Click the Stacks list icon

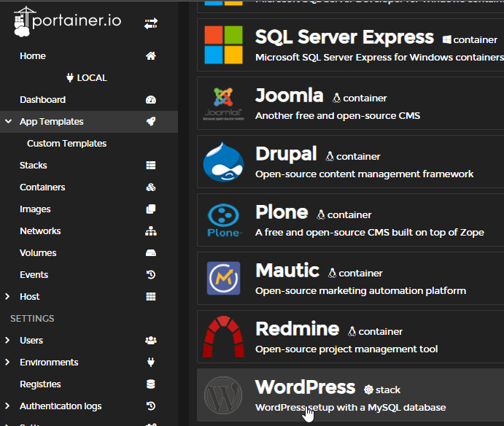coord(151,166)
